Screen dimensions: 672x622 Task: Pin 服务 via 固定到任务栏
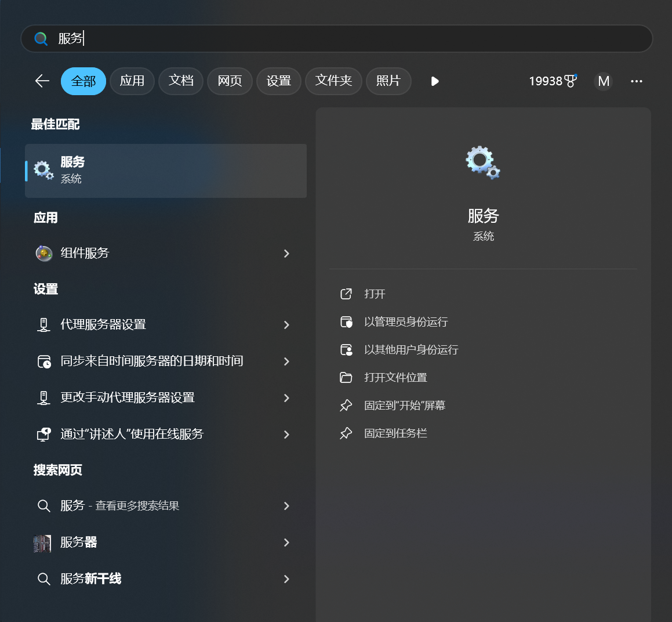pos(395,433)
